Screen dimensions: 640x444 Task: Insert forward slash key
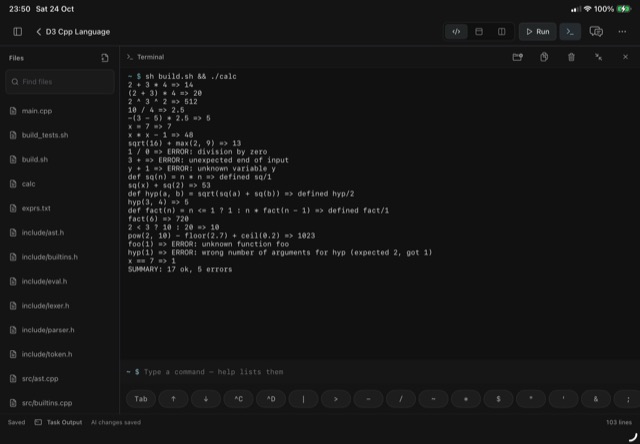click(401, 399)
